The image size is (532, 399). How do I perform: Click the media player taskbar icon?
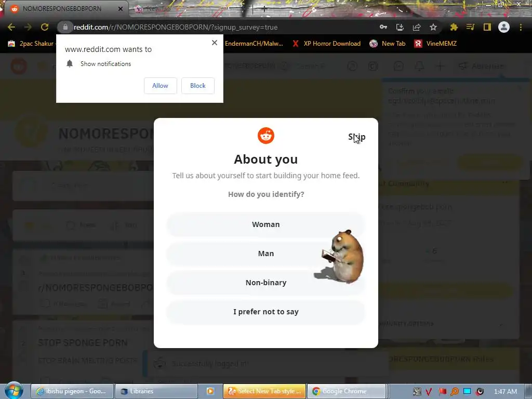click(210, 391)
